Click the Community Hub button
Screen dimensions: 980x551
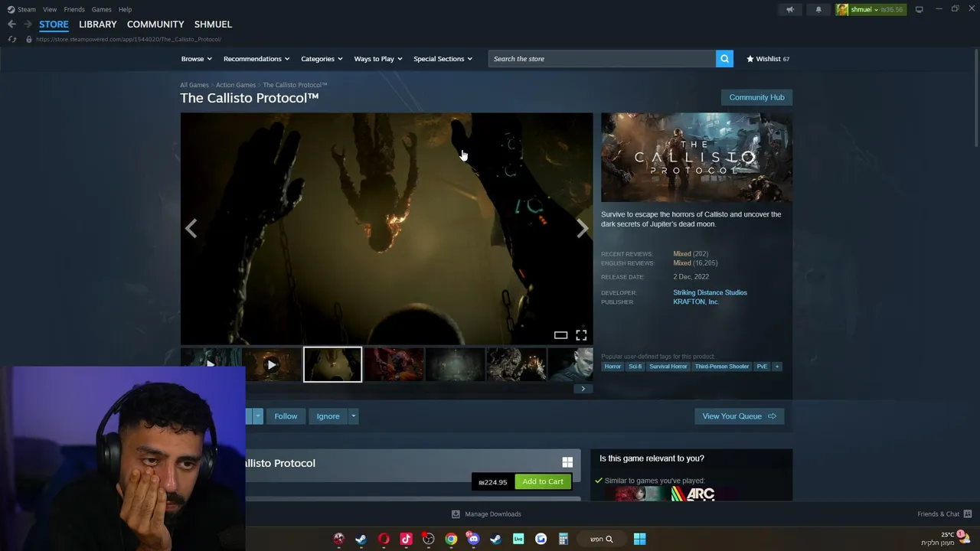click(756, 97)
